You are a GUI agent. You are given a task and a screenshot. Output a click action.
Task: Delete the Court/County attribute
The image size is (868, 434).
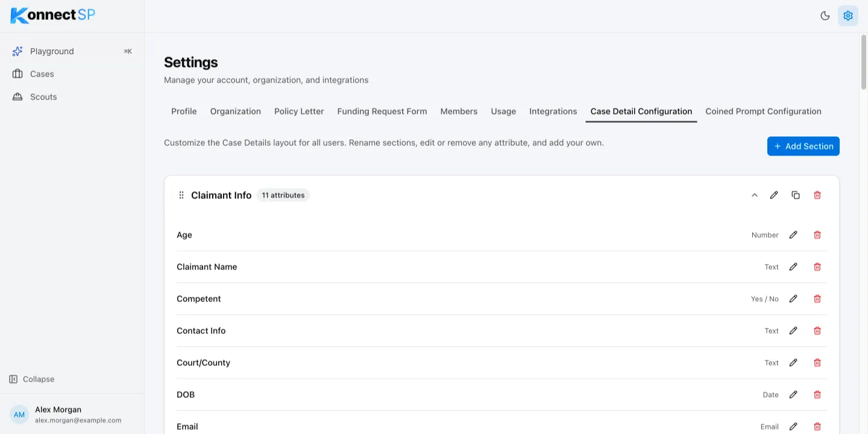[817, 363]
